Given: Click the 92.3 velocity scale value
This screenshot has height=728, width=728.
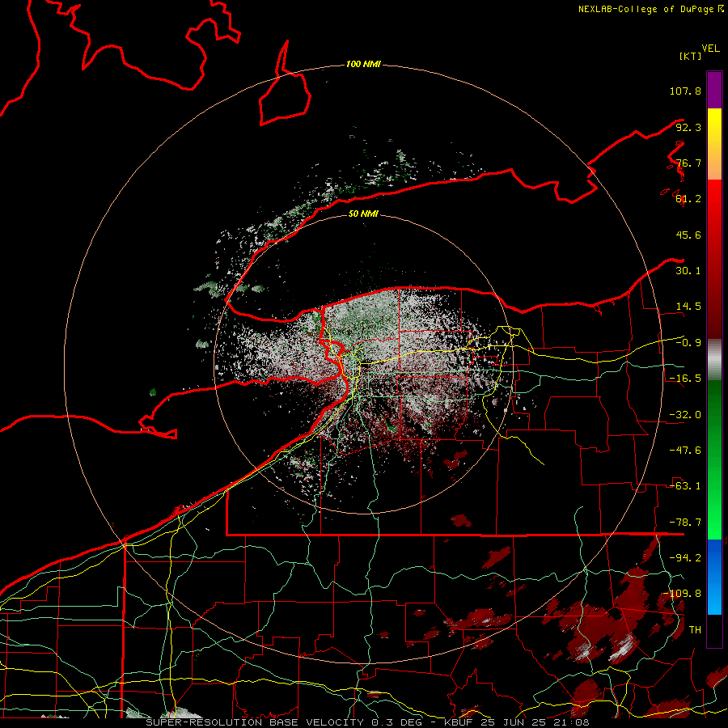Looking at the screenshot, I should tap(688, 127).
